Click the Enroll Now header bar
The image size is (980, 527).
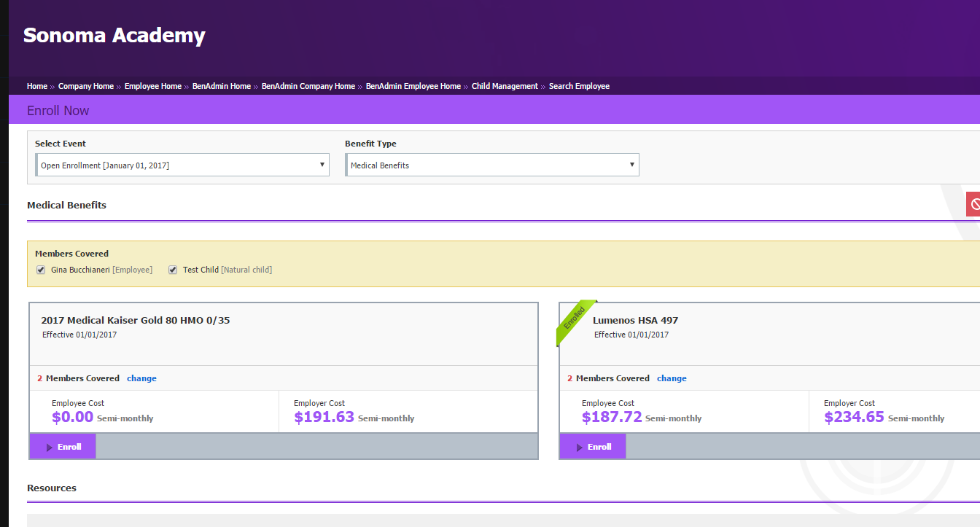click(x=494, y=111)
